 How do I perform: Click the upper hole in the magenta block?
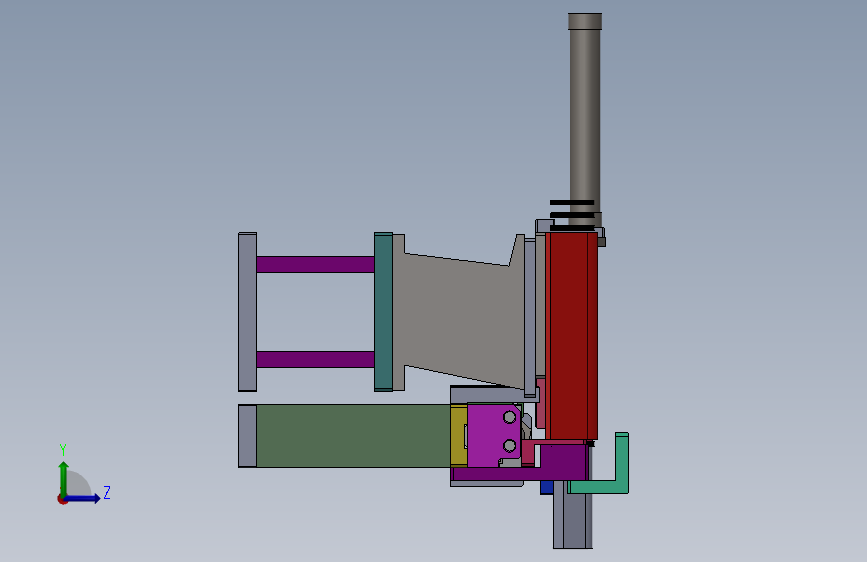[x=509, y=417]
